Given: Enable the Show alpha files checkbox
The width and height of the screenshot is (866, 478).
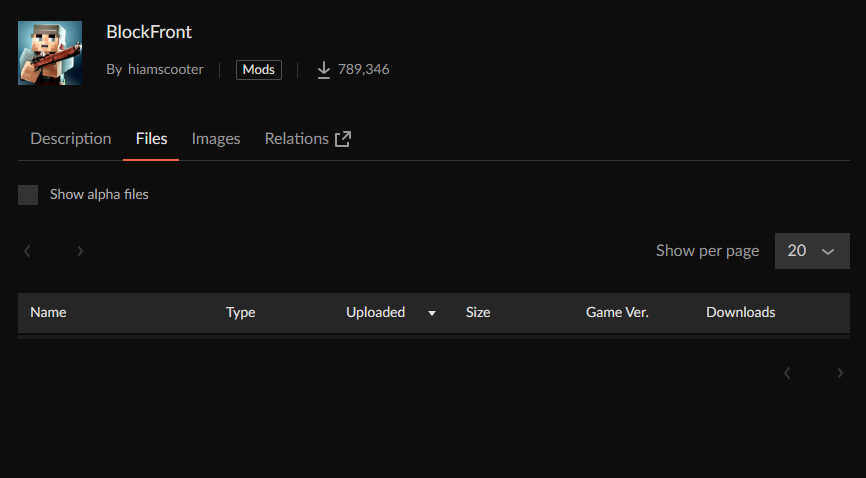Looking at the screenshot, I should tap(28, 195).
